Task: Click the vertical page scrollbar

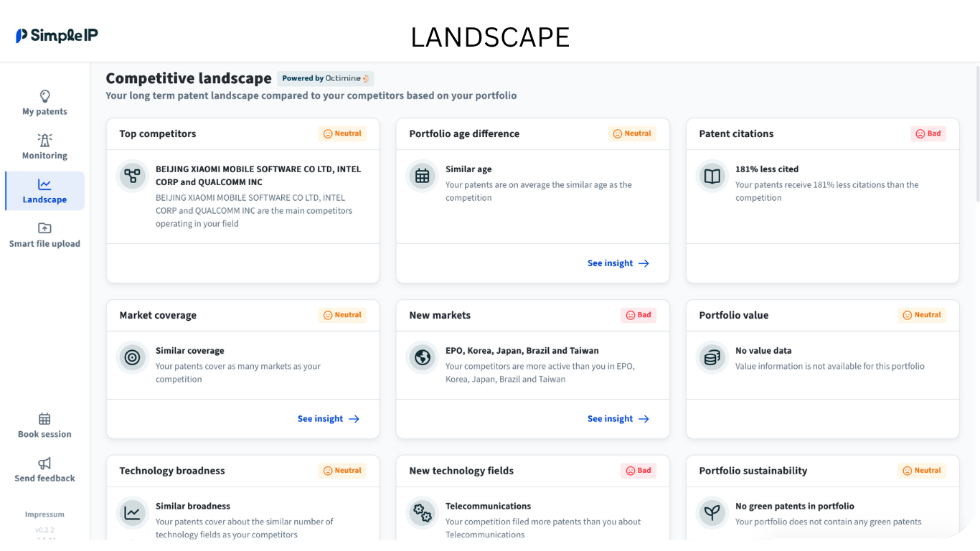Action: pos(977,133)
